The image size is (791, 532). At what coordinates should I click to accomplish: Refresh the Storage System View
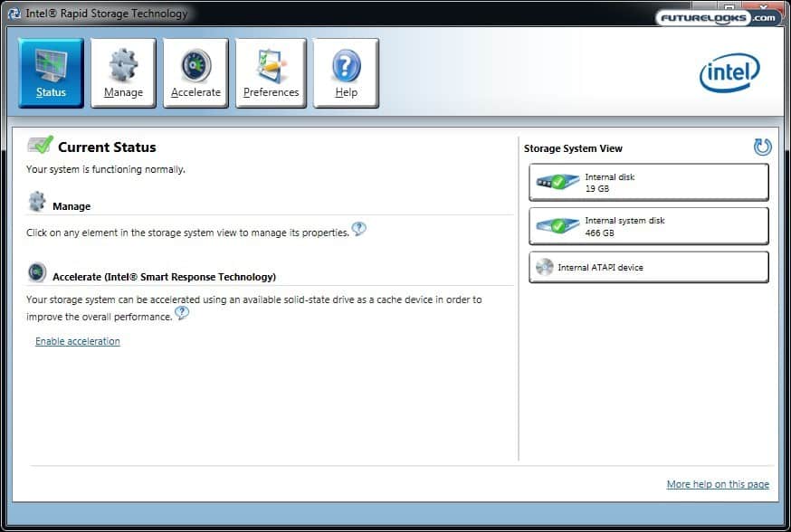pyautogui.click(x=762, y=147)
